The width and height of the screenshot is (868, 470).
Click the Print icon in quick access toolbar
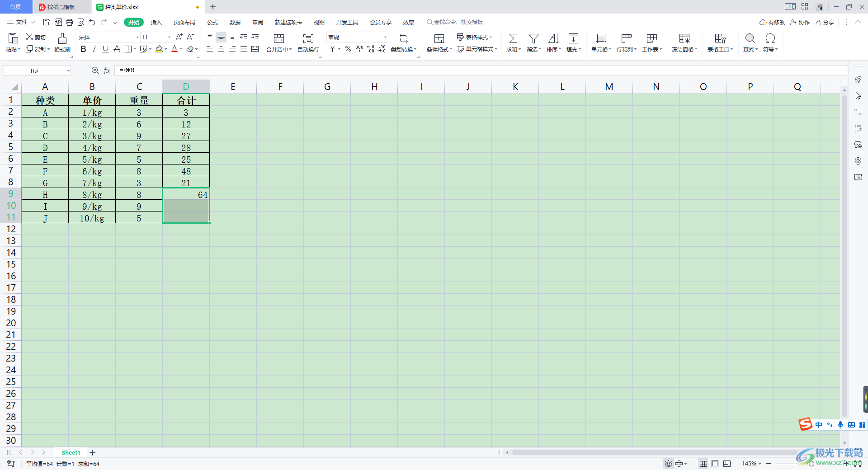(69, 22)
